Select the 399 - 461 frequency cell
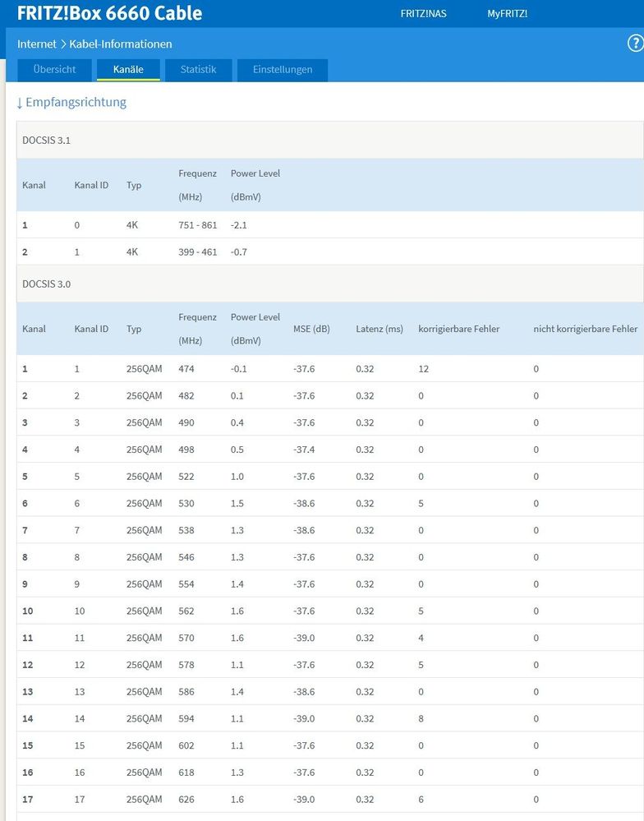The height and width of the screenshot is (821, 644). (197, 251)
